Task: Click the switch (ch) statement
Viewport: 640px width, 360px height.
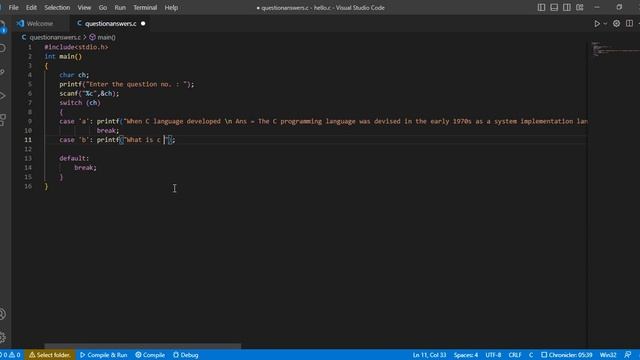Action: coord(80,102)
